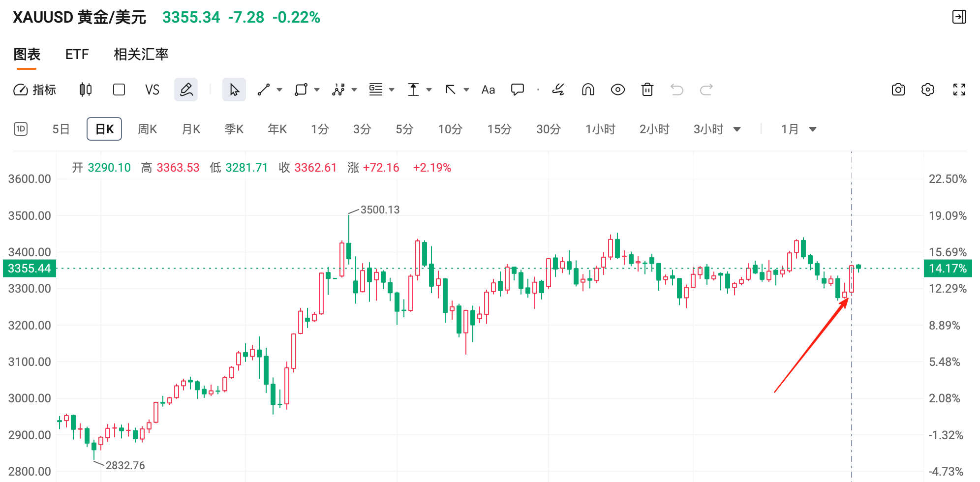Select the freehand brush tool
980x482 pixels.
[x=558, y=90]
